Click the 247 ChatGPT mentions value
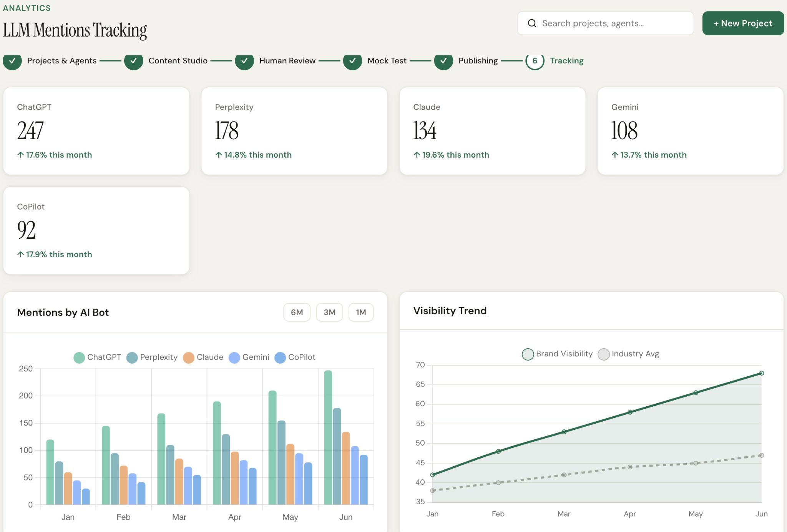 click(30, 131)
